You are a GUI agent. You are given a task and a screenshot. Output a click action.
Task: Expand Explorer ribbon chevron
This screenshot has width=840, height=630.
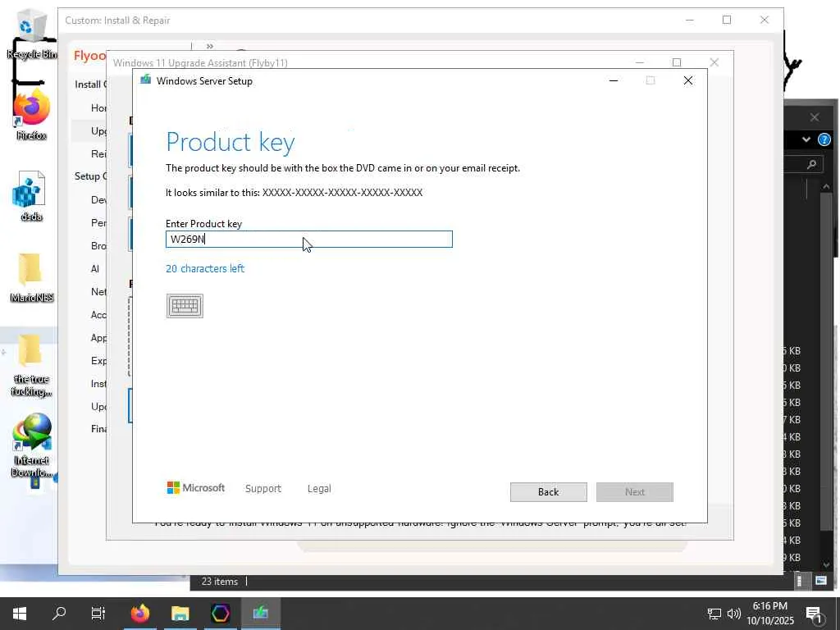pos(806,139)
